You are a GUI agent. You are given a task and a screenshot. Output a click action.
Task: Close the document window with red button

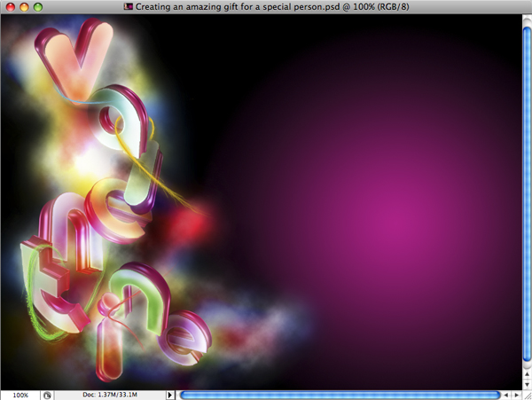tap(11, 7)
